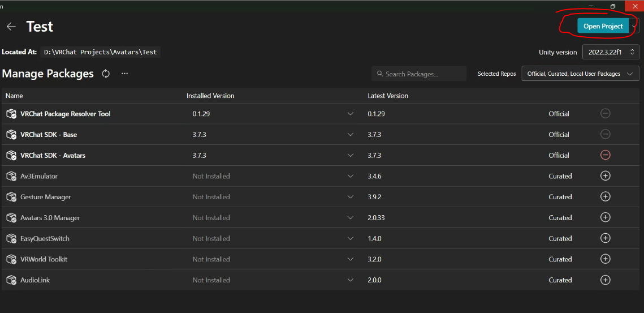644x313 pixels.
Task: Select the Av3Emulator name
Action: pyautogui.click(x=39, y=176)
